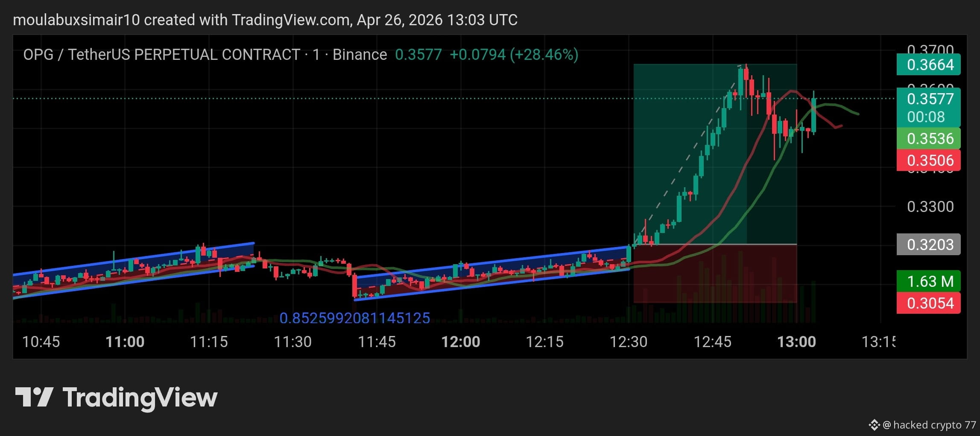
Task: Click the 11:00 time axis label
Action: [x=125, y=342]
